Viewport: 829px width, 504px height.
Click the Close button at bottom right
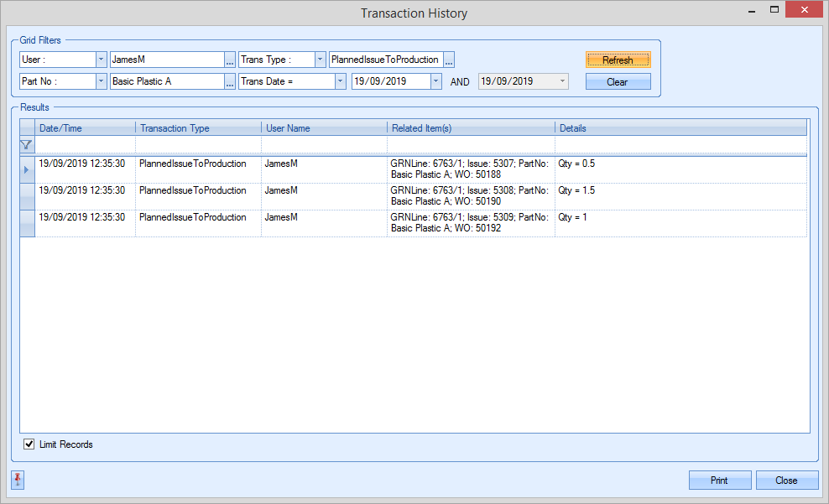[786, 481]
